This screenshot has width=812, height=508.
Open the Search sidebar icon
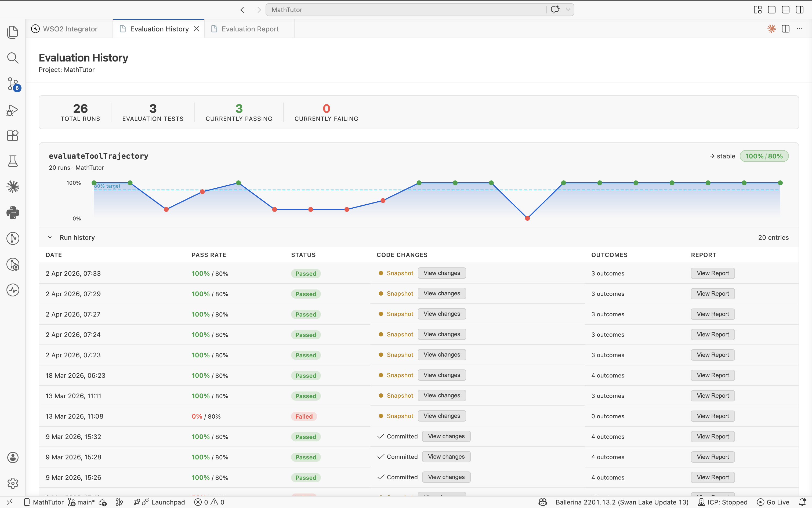pyautogui.click(x=13, y=58)
